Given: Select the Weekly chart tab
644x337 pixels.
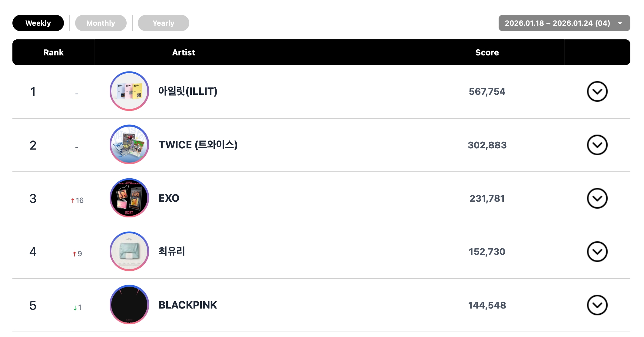Looking at the screenshot, I should pyautogui.click(x=38, y=23).
